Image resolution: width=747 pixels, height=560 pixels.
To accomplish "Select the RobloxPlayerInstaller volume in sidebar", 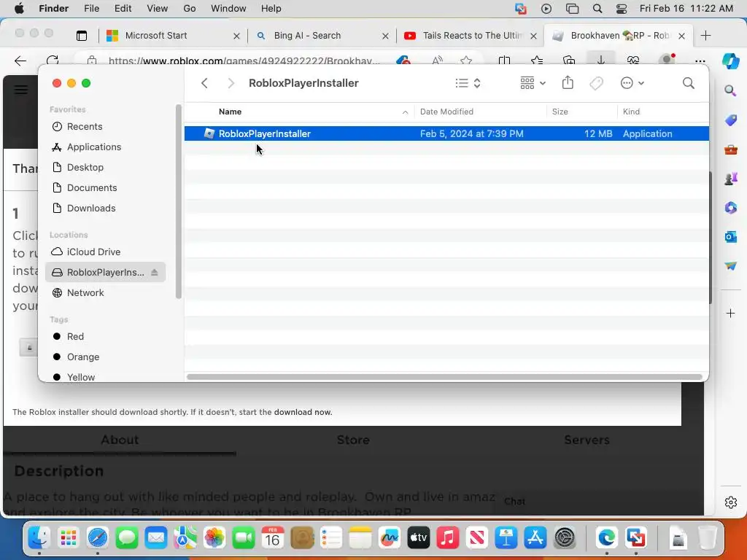I will (x=105, y=273).
